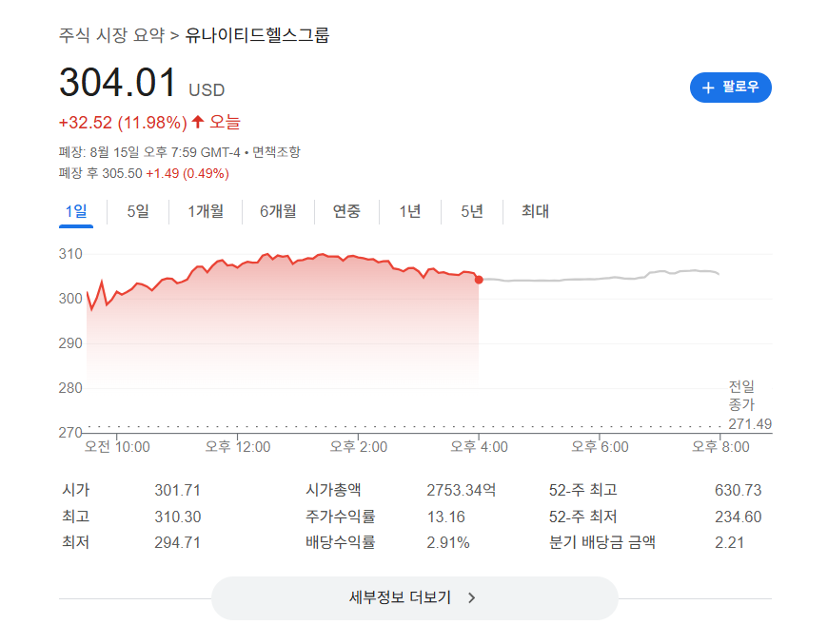Click the 면책조항 disclaimer link
The height and width of the screenshot is (644, 828).
click(276, 152)
